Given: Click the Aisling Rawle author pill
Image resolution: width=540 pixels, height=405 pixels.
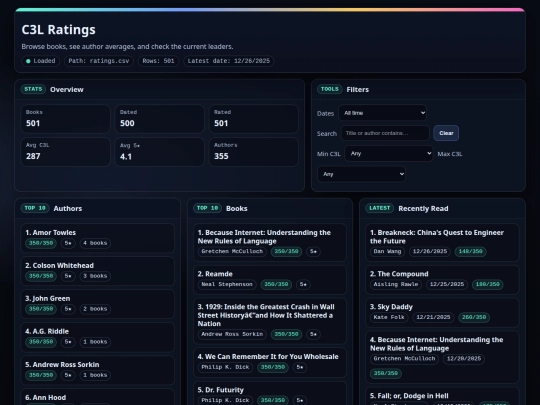Looking at the screenshot, I should pyautogui.click(x=396, y=284).
